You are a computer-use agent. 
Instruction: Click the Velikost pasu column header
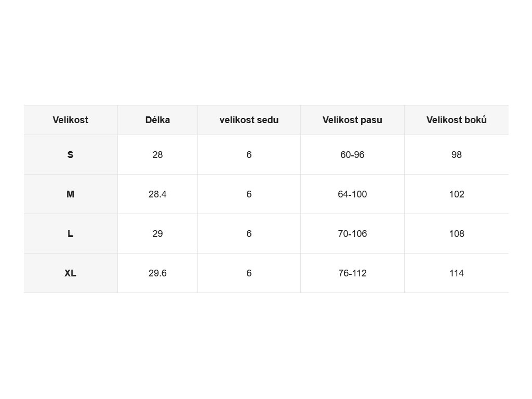coord(352,120)
